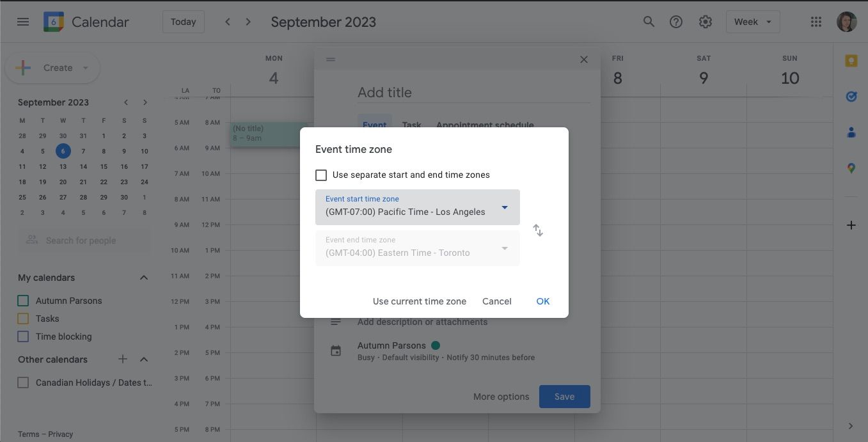The height and width of the screenshot is (442, 868).
Task: Select date 27 in mini calendar
Action: click(x=63, y=197)
